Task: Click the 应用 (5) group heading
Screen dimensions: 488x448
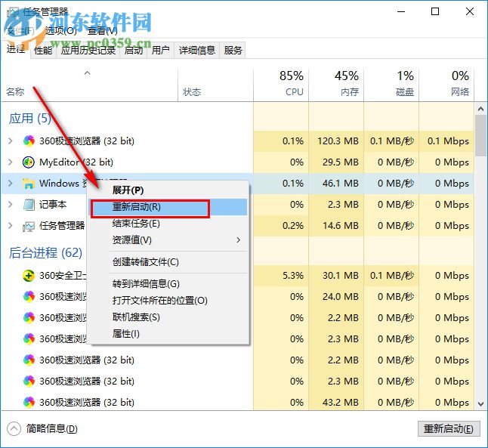Action: pos(30,119)
